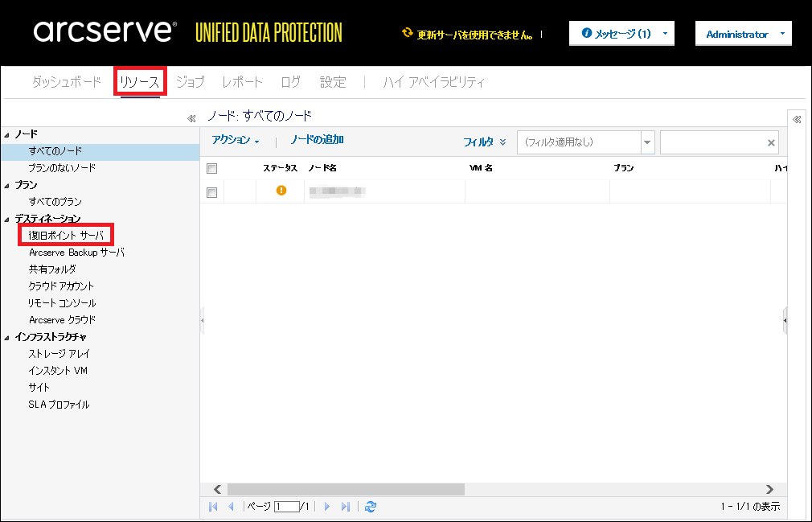This screenshot has width=812, height=522.
Task: Open the 設定 tab
Action: [333, 82]
